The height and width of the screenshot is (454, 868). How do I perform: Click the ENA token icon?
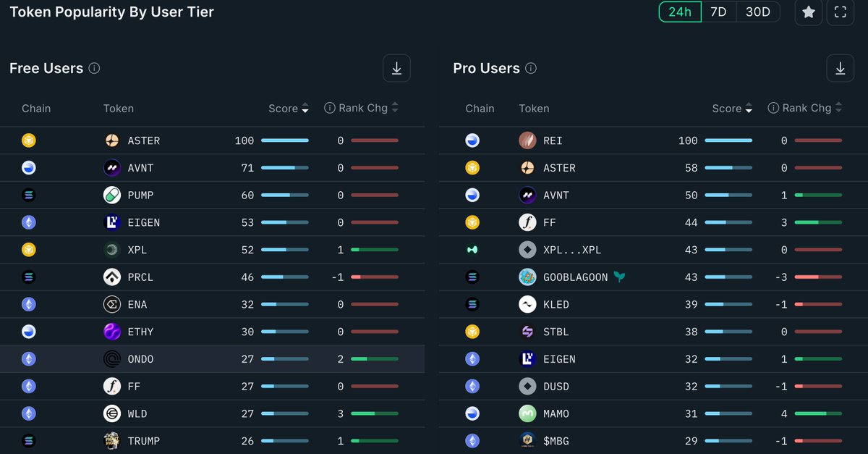(111, 304)
